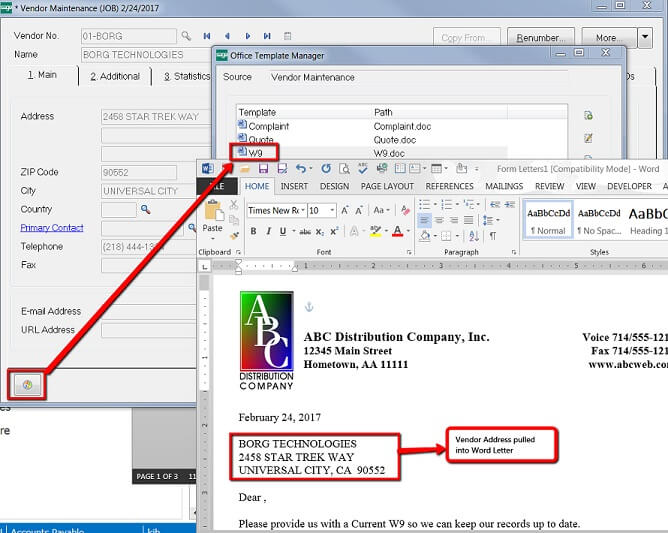Image resolution: width=668 pixels, height=533 pixels.
Task: Select the Complaint template row
Action: click(x=373, y=127)
